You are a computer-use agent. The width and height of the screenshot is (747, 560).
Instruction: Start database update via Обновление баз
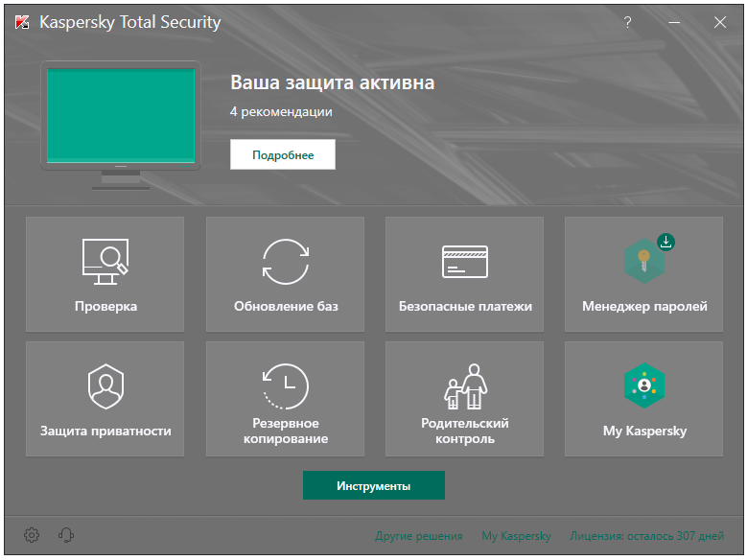tap(285, 274)
